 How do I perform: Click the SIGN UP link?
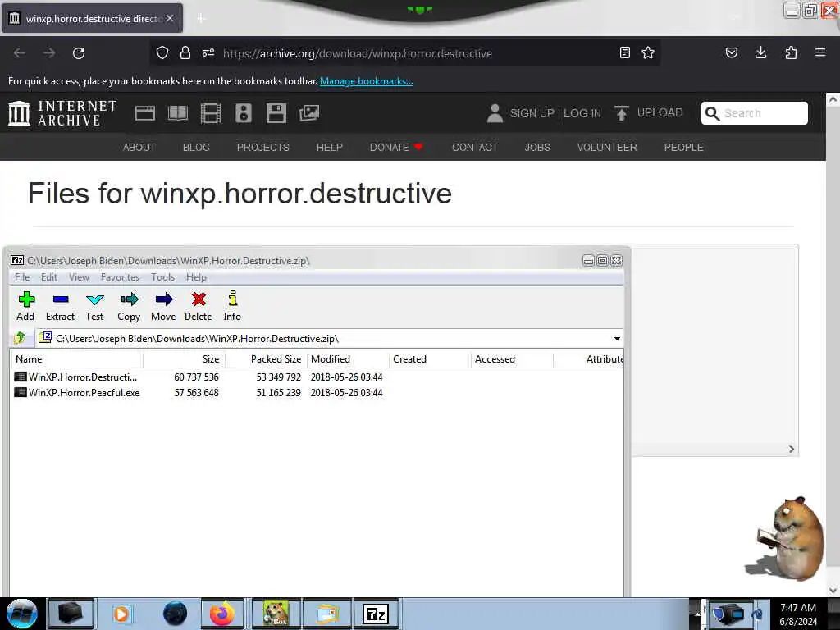[x=532, y=113]
